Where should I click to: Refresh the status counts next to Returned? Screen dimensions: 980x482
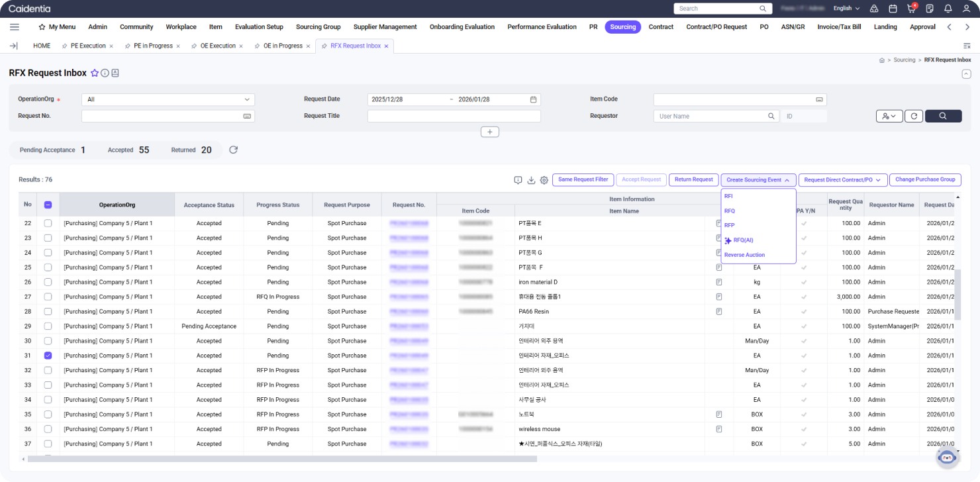233,150
